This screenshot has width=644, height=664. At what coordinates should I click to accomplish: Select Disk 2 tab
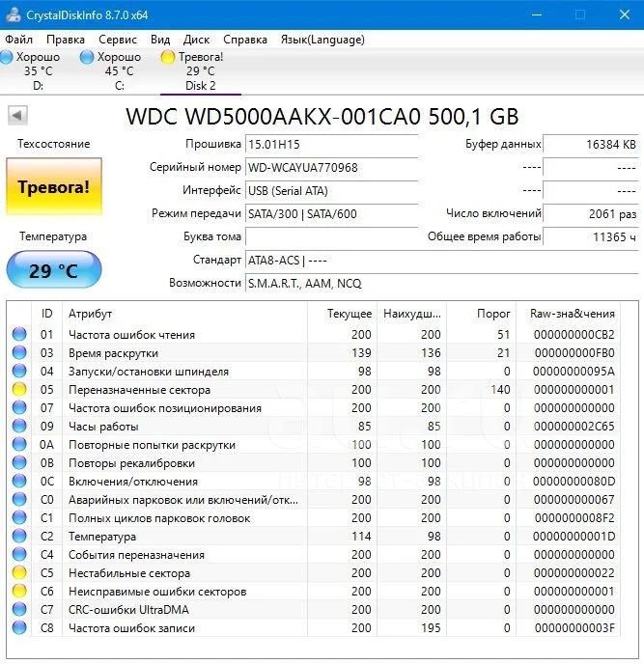click(201, 71)
